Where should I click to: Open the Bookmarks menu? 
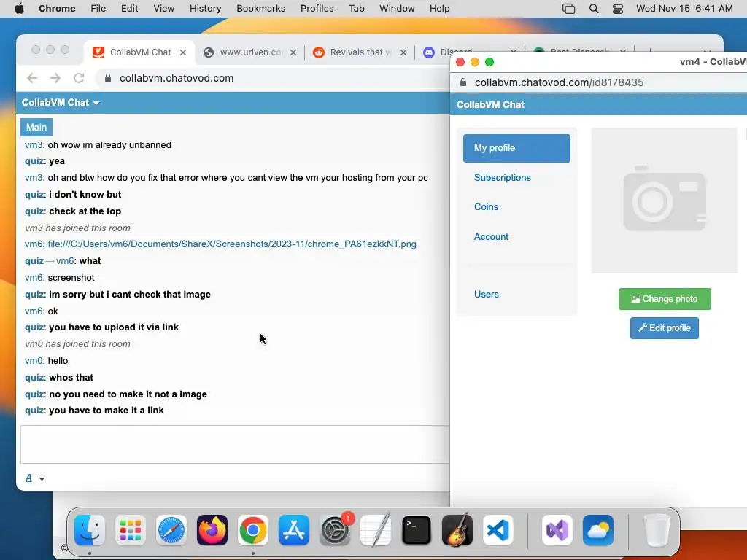click(260, 8)
